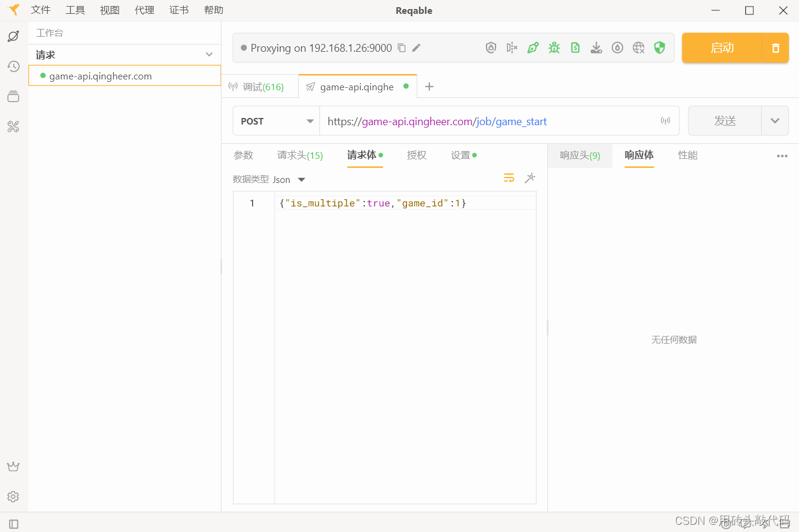Switch to the 请求头(15) tab
This screenshot has width=799, height=532.
click(300, 155)
